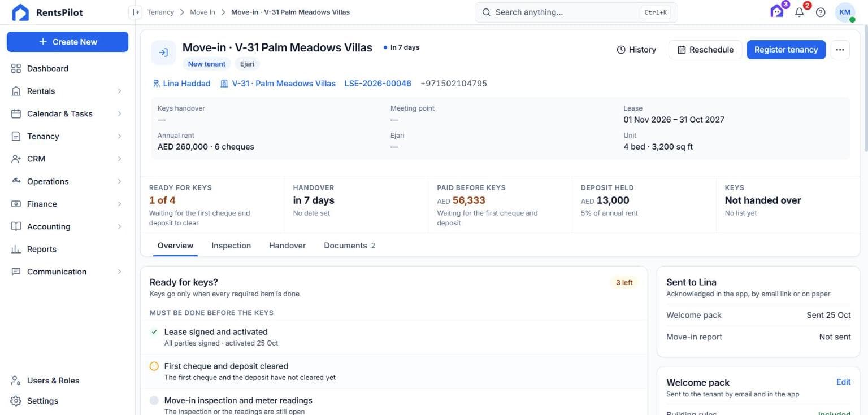Toggle the Lease signed and activated checkmark

point(154,332)
